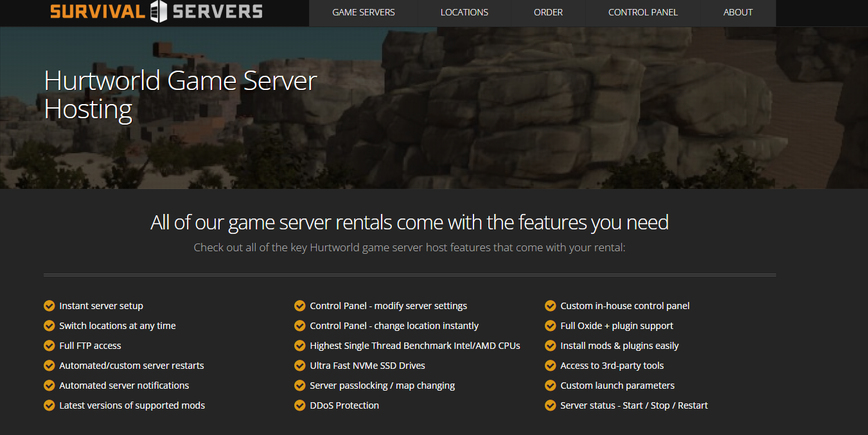Click checkmark icon beside Full FTP access
Screen dimensions: 868x435
click(x=49, y=346)
